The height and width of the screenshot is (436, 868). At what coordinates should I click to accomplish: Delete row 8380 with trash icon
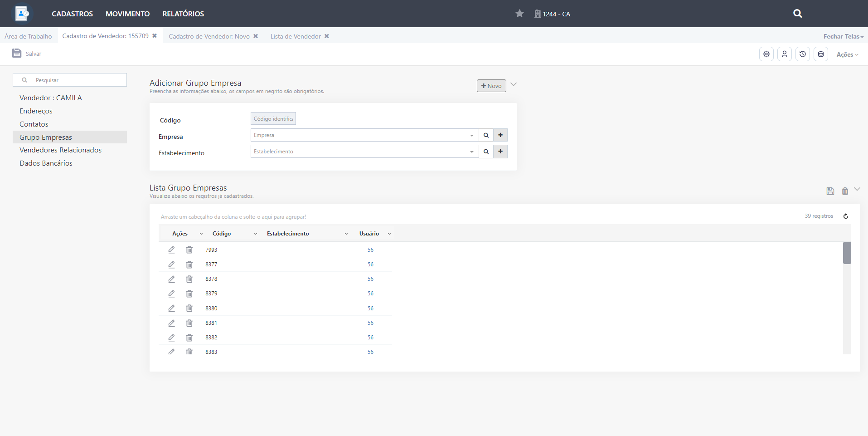click(x=189, y=308)
